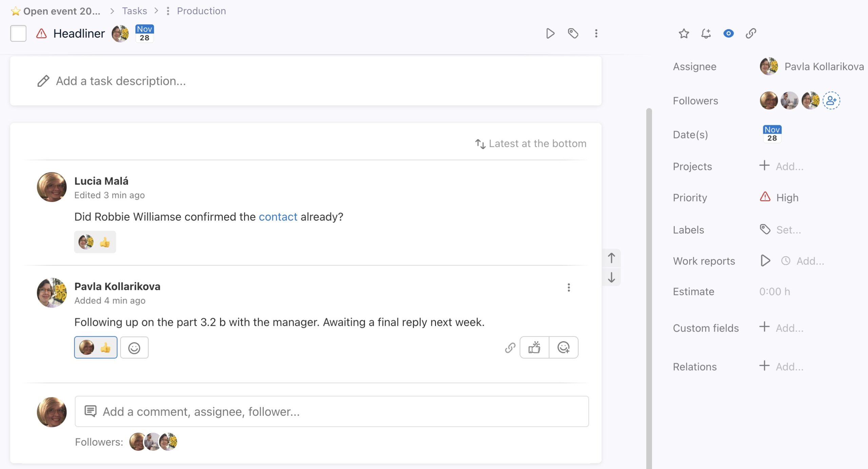Viewport: 868px width, 469px height.
Task: Star the Headliner task as favorite
Action: tap(684, 33)
